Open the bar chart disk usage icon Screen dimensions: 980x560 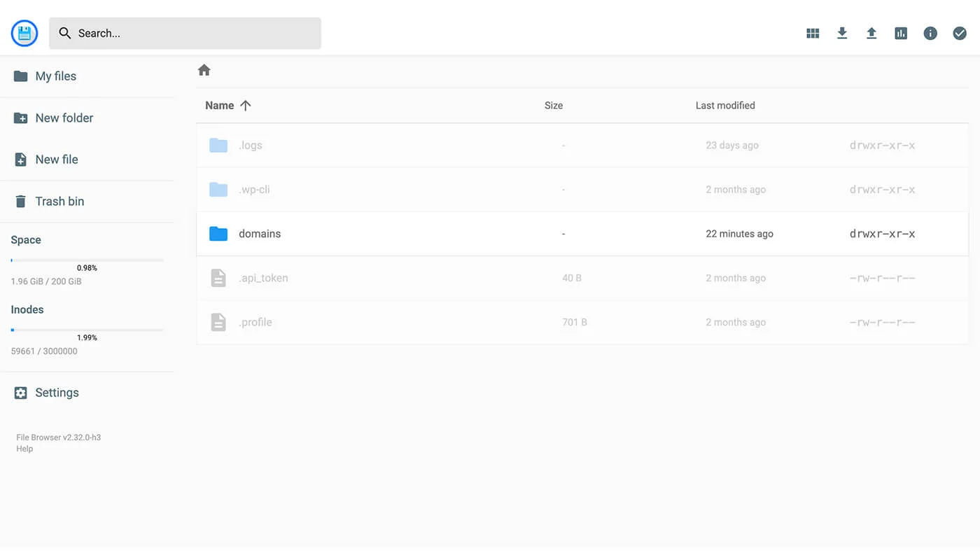tap(901, 33)
